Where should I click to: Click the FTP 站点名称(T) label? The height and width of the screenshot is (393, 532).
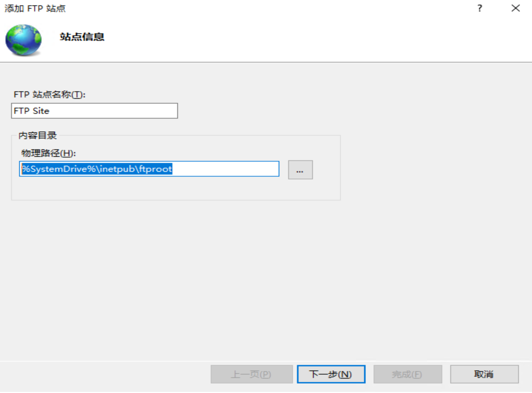tap(49, 95)
